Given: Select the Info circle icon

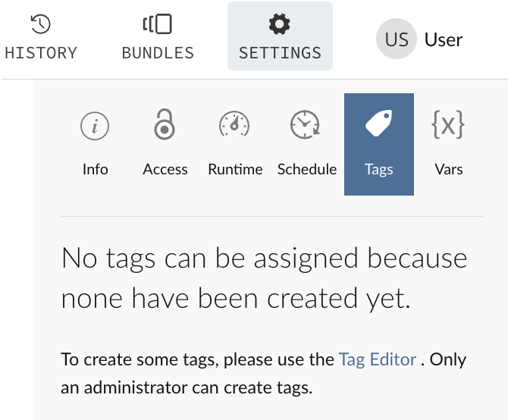Looking at the screenshot, I should click(95, 127).
